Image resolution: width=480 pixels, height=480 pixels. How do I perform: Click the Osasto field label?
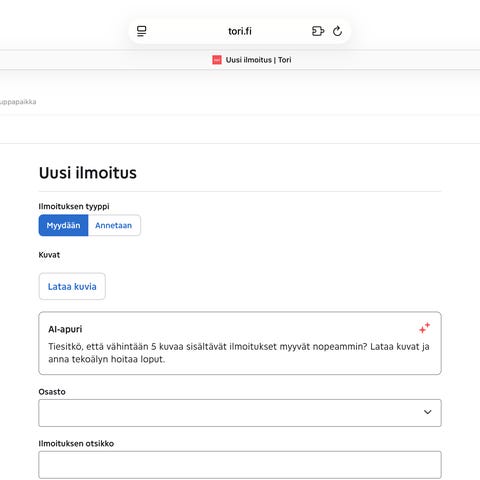(x=52, y=392)
